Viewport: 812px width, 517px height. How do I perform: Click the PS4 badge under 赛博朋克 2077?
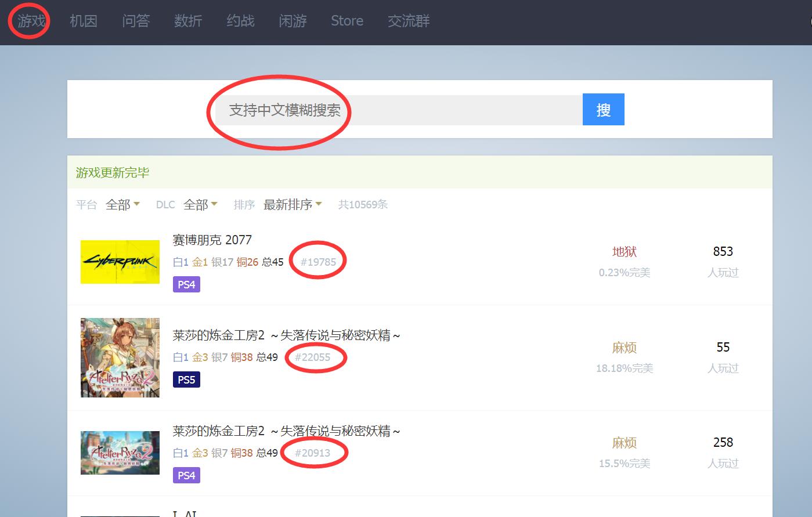point(186,285)
